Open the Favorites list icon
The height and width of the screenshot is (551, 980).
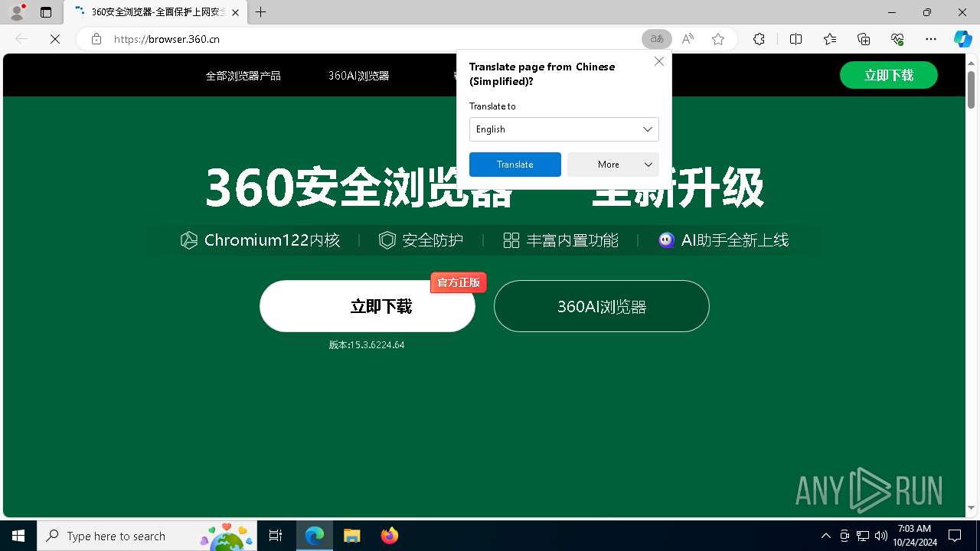(830, 39)
